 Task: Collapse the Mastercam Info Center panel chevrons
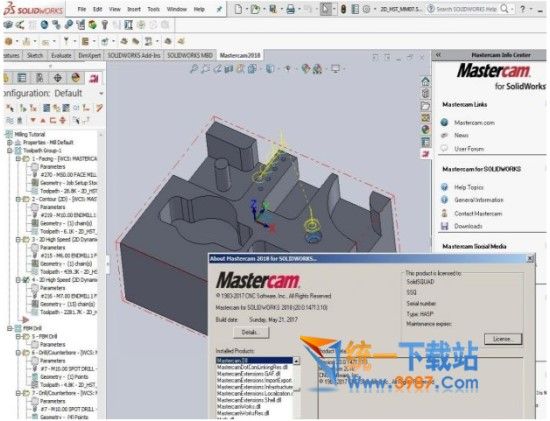pyautogui.click(x=438, y=55)
